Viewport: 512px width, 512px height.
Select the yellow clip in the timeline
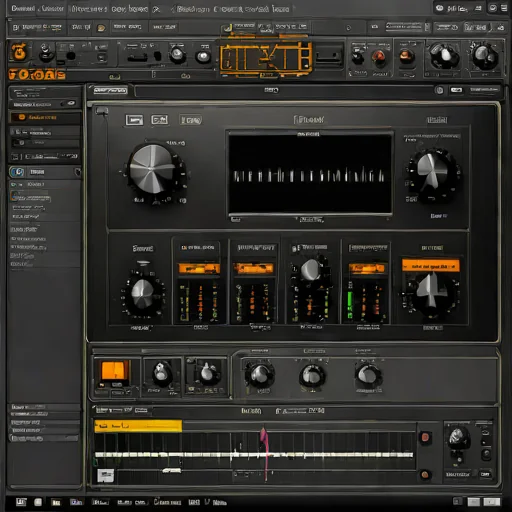click(x=138, y=426)
